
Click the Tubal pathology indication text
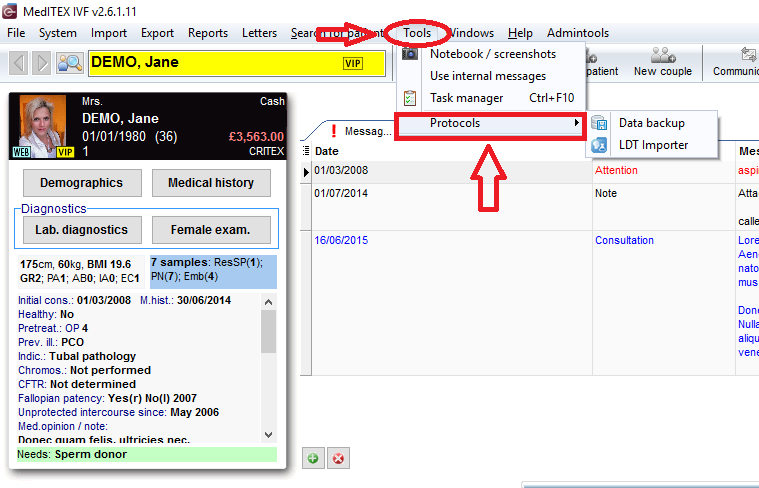pos(92,356)
